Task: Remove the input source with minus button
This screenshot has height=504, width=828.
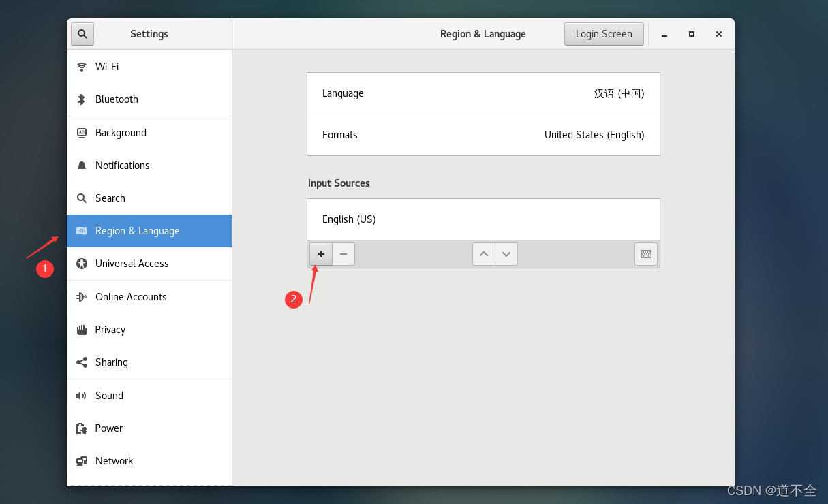Action: pyautogui.click(x=343, y=254)
